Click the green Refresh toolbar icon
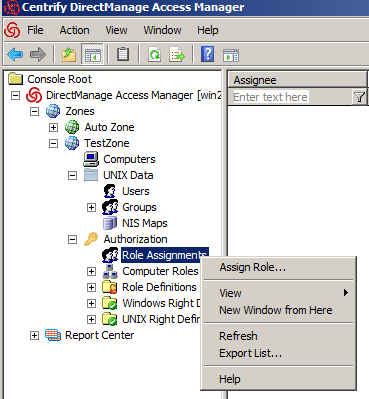This screenshot has height=399, width=369. 154,54
